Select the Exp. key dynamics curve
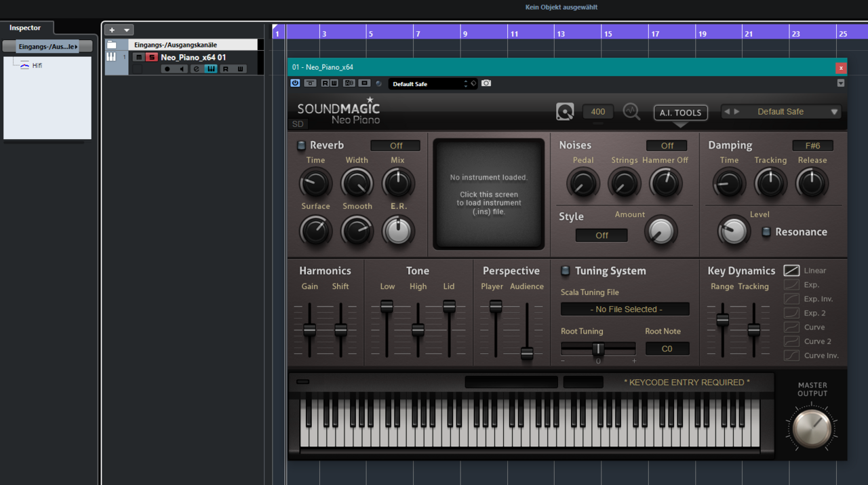Screen dimensions: 868x485 [791, 285]
